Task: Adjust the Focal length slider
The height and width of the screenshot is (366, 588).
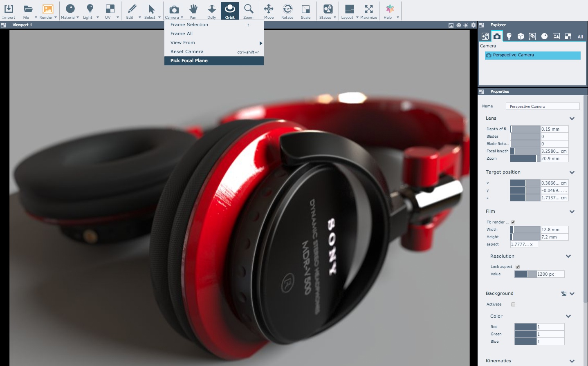Action: pyautogui.click(x=525, y=151)
